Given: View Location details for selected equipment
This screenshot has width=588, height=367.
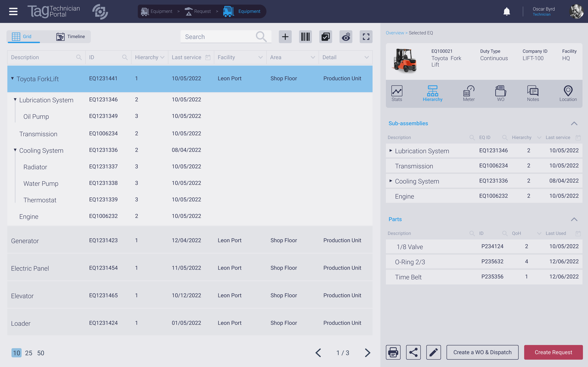Looking at the screenshot, I should pyautogui.click(x=568, y=93).
